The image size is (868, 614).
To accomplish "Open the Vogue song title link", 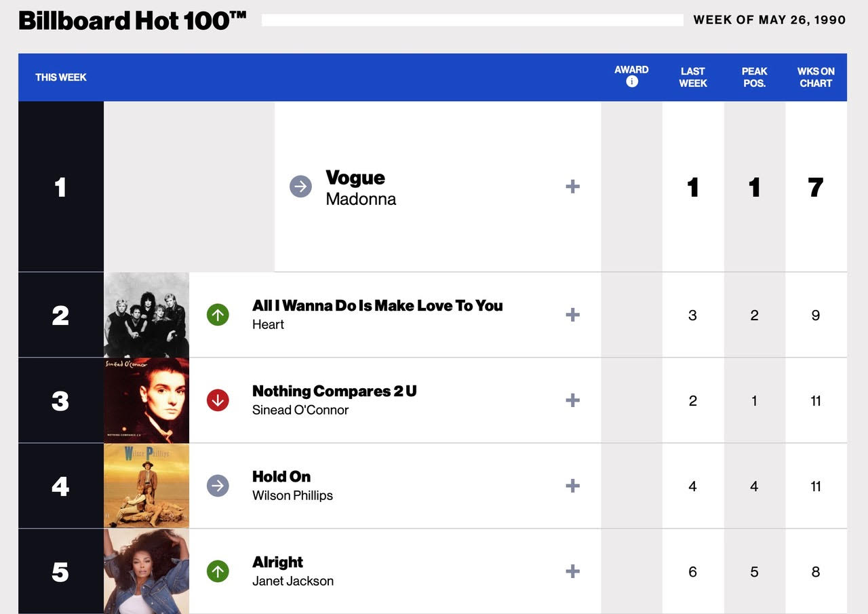I will click(x=355, y=178).
